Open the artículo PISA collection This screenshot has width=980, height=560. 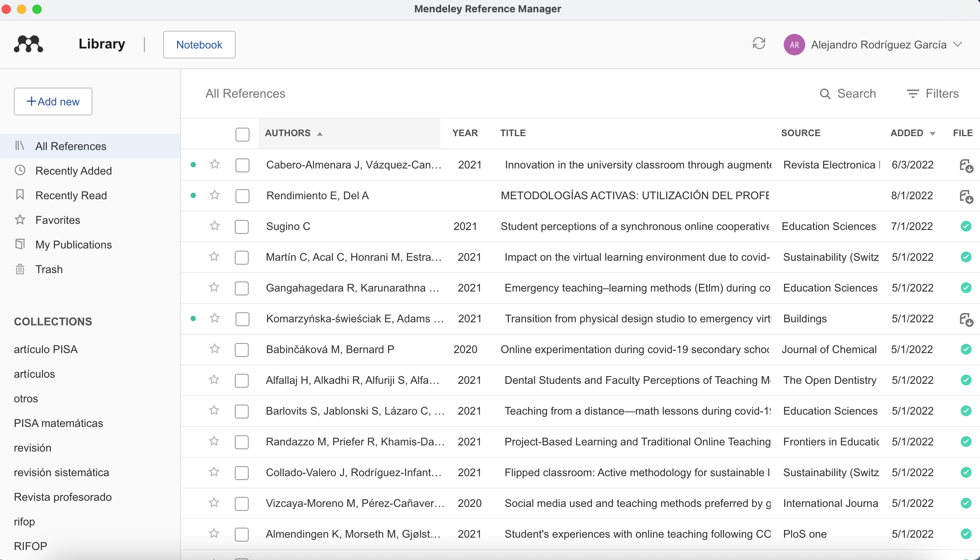pyautogui.click(x=46, y=349)
